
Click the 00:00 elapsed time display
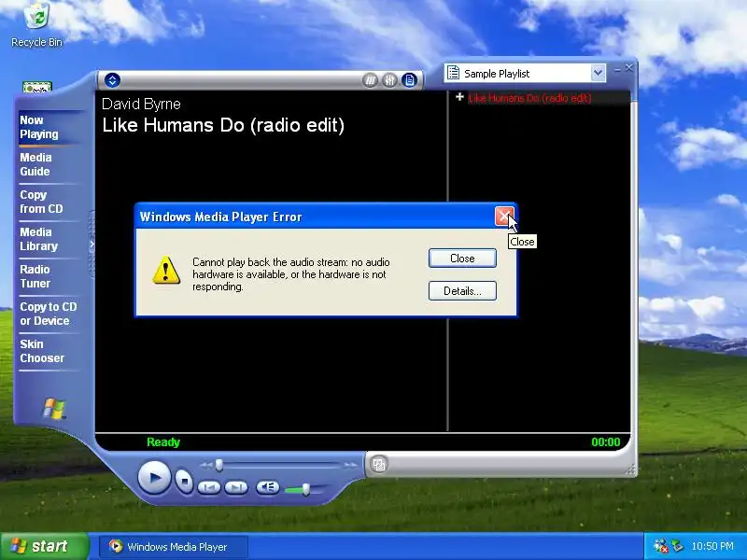(605, 441)
